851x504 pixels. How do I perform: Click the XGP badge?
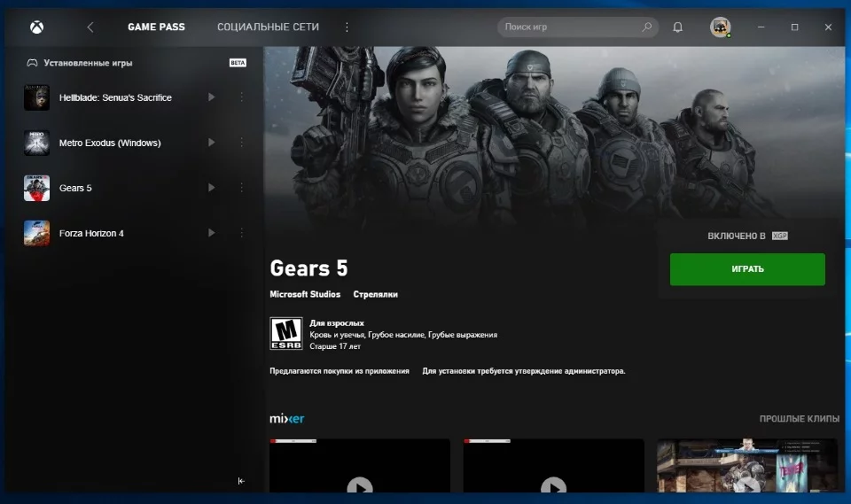point(780,236)
